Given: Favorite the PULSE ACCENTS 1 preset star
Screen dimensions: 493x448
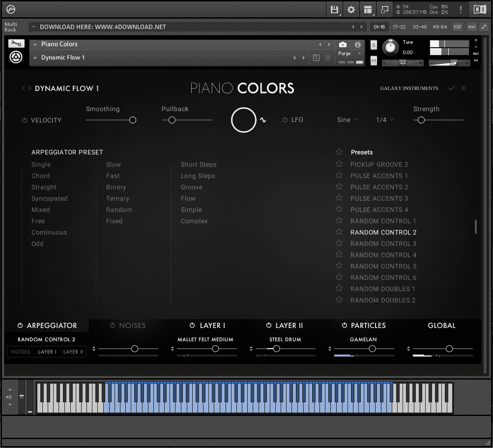Looking at the screenshot, I should pyautogui.click(x=339, y=175).
